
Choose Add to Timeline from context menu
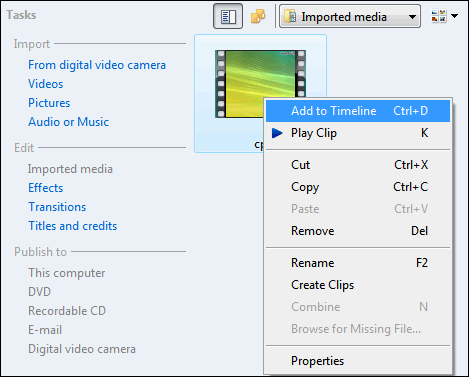tap(358, 111)
